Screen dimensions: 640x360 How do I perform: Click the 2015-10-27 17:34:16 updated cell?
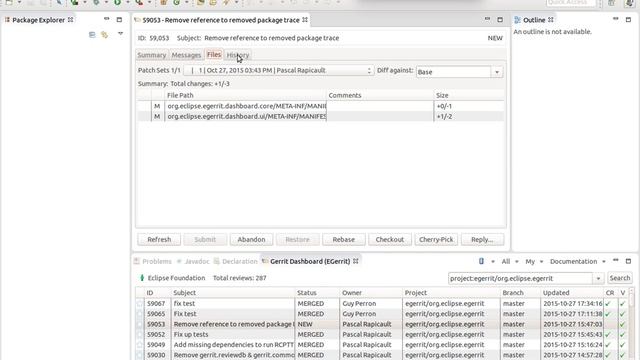pyautogui.click(x=572, y=304)
